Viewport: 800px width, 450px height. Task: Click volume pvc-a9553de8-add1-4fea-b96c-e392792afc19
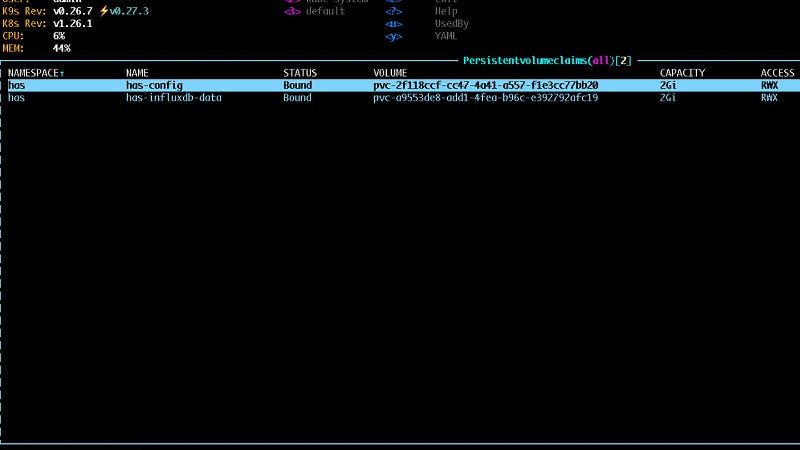(x=486, y=97)
